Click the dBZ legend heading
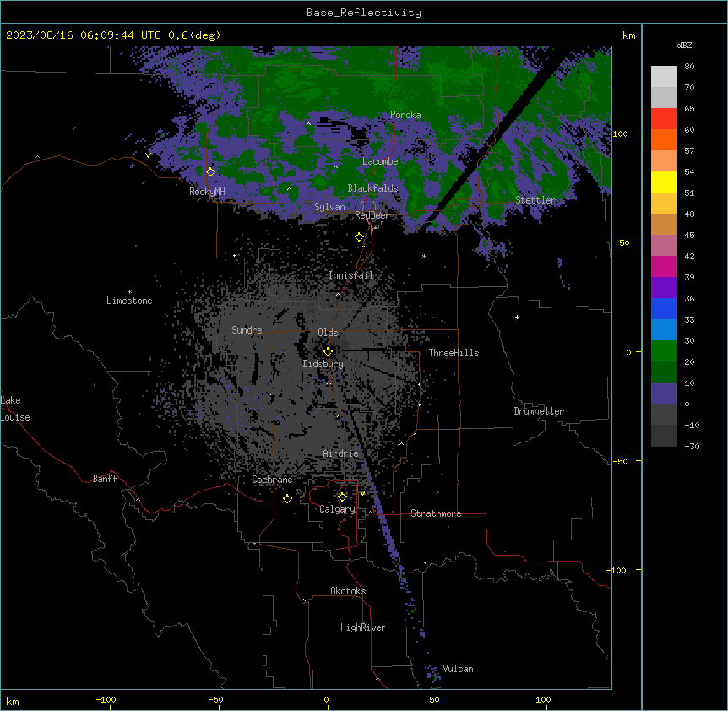Image resolution: width=728 pixels, height=711 pixels. click(x=684, y=45)
